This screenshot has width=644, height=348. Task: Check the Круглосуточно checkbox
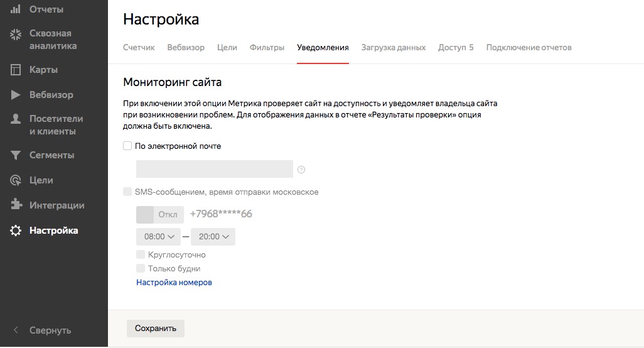(x=141, y=254)
